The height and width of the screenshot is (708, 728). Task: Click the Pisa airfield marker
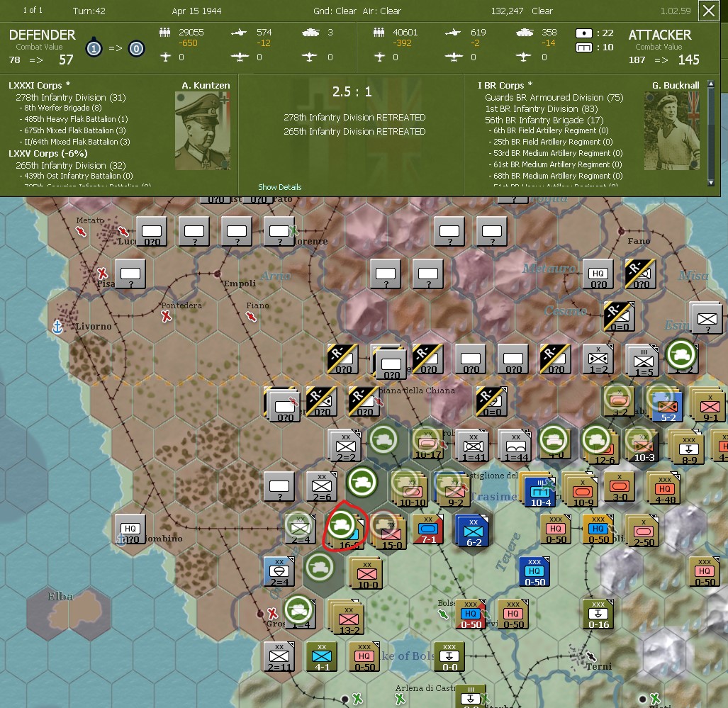[101, 273]
